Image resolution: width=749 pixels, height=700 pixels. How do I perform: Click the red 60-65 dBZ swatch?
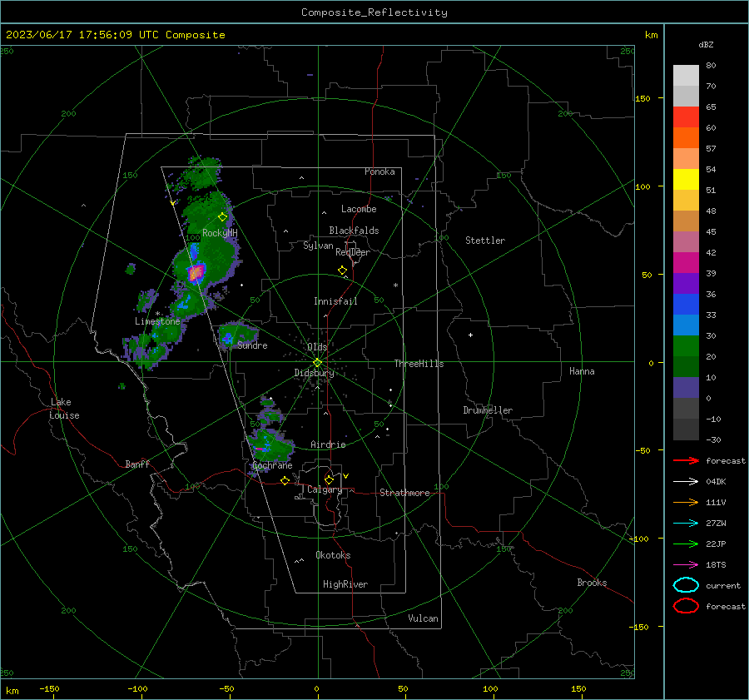pyautogui.click(x=686, y=117)
